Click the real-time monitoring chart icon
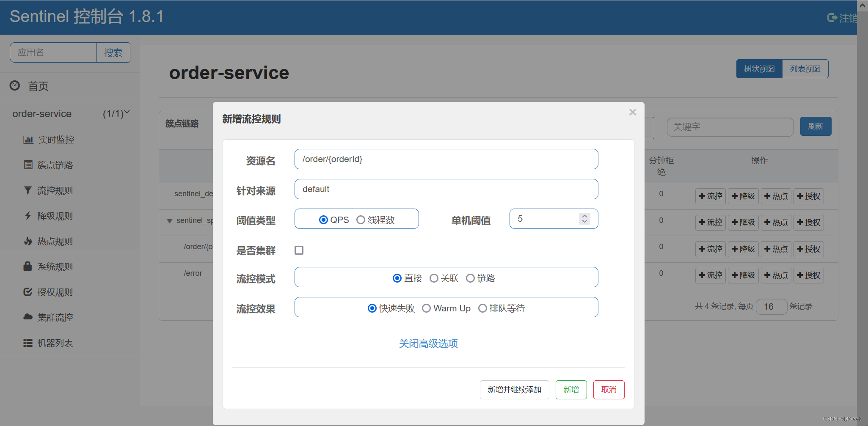Image resolution: width=868 pixels, height=426 pixels. click(x=28, y=140)
